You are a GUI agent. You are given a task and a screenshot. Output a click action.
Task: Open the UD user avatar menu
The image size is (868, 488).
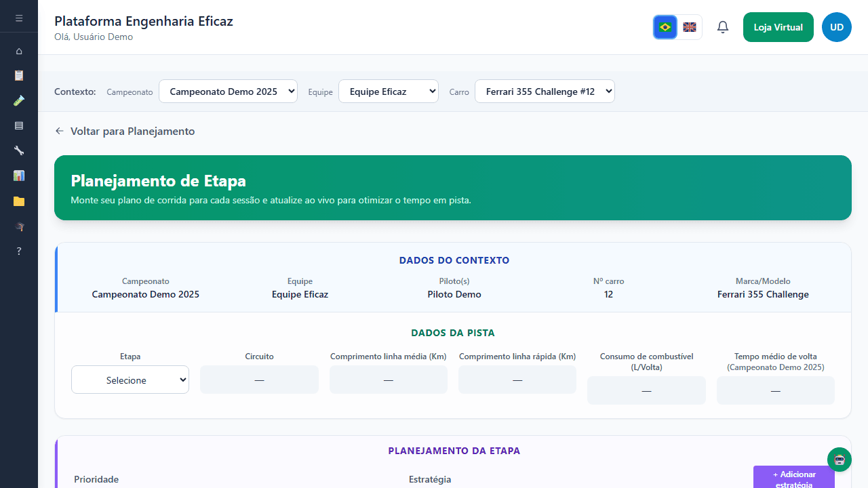(836, 27)
